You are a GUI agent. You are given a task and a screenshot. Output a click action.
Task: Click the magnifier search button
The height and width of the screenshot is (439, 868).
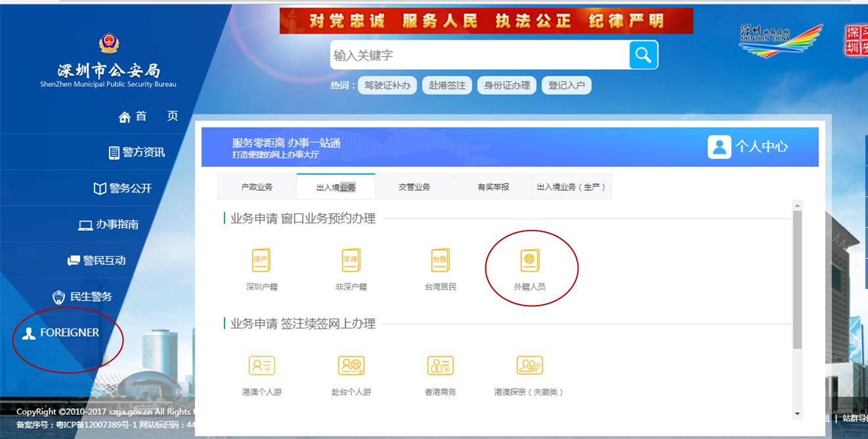[643, 55]
